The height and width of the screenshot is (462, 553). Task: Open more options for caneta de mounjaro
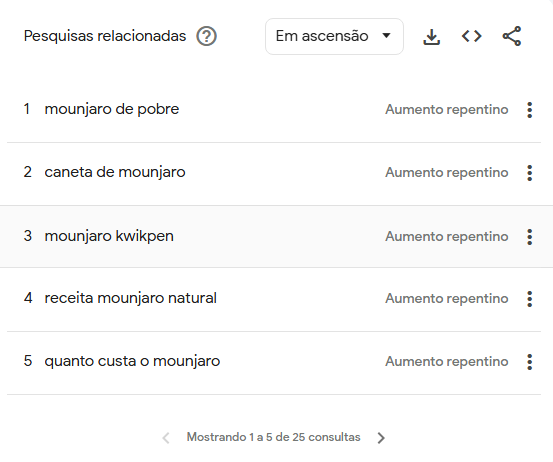pos(529,173)
